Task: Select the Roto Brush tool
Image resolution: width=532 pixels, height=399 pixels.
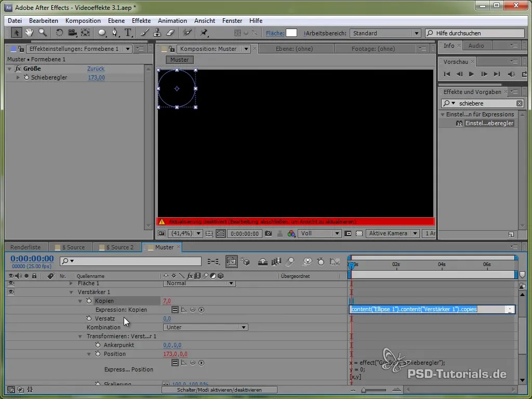Action: (x=187, y=33)
